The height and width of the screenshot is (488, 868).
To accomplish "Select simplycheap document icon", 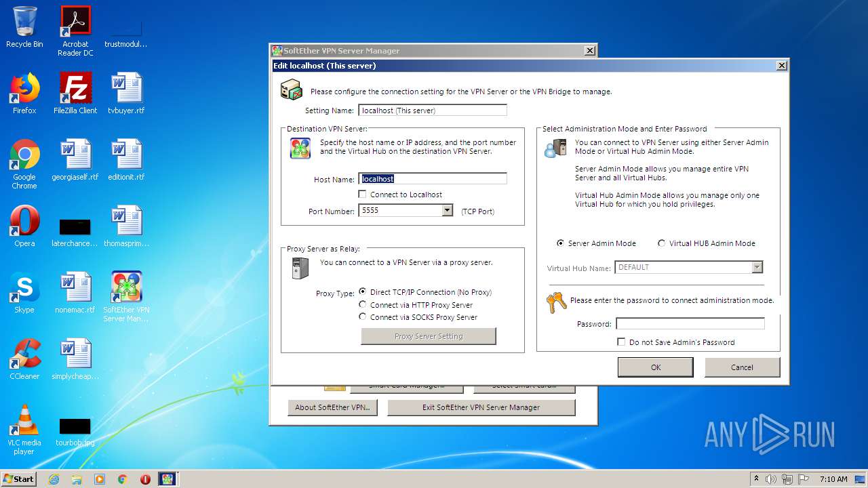I will point(75,359).
